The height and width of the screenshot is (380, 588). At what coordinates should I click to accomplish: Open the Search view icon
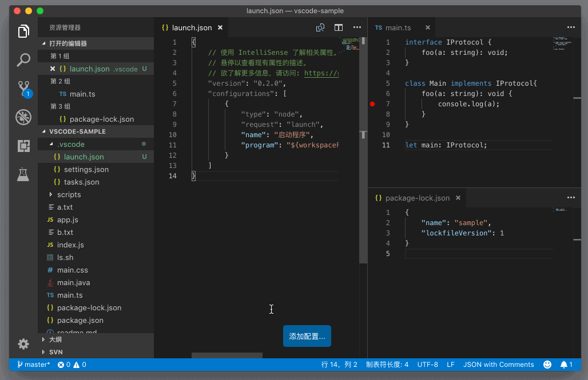click(23, 59)
